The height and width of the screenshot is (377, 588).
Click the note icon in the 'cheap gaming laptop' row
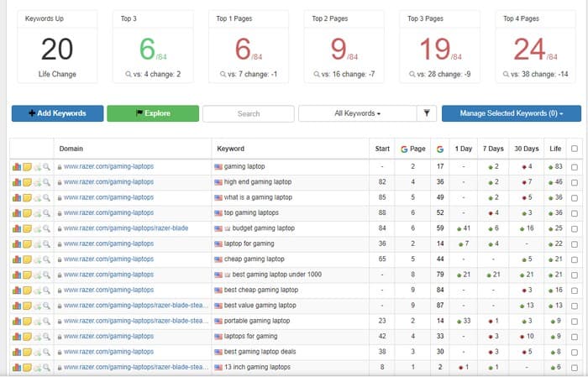tap(27, 259)
